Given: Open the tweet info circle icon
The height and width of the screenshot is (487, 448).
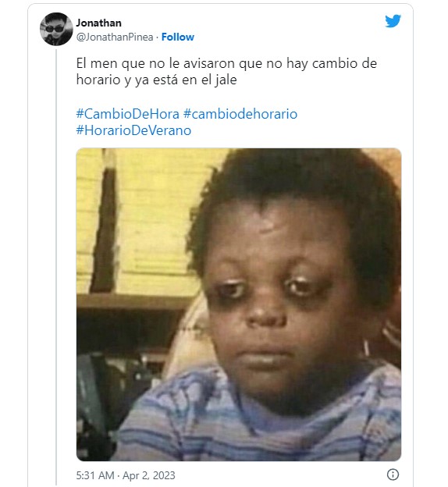Looking at the screenshot, I should click(x=393, y=475).
